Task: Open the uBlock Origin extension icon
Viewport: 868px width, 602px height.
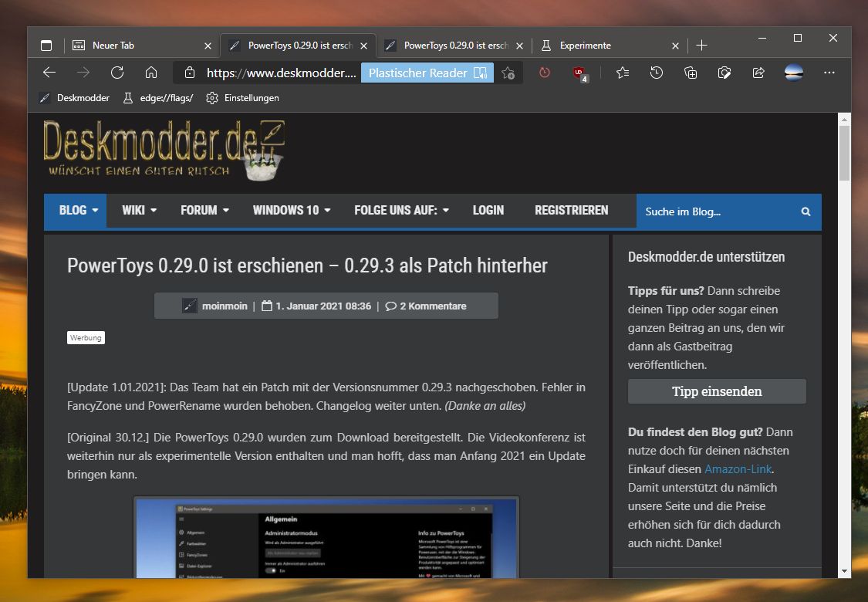Action: (x=579, y=73)
